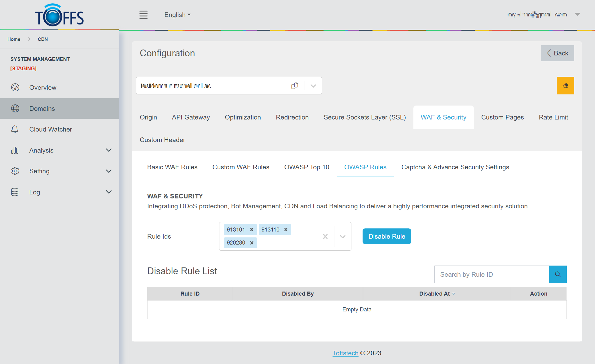Click the yellow eraser purge button
This screenshot has width=595, height=364.
(x=565, y=86)
